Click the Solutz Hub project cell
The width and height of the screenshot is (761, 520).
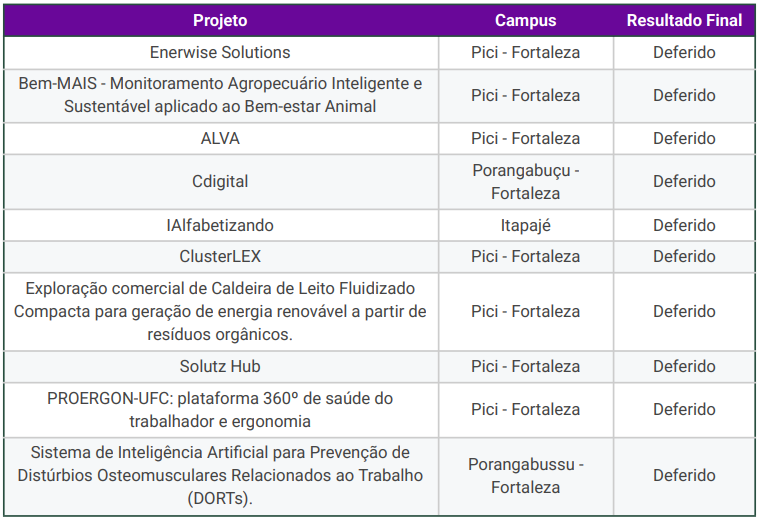[220, 366]
